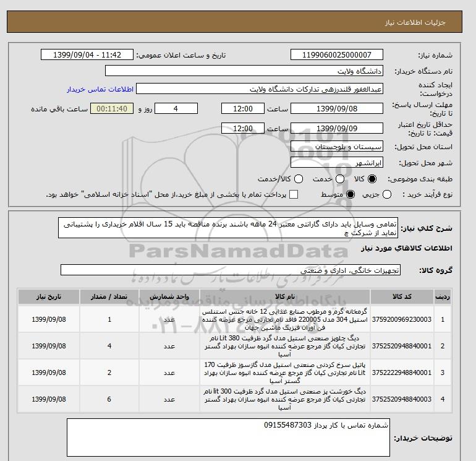Image resolution: width=476 pixels, height=461 pixels.
Task: Click the announcement date field 1399/09/04 - 11:42
Action: click(x=87, y=54)
